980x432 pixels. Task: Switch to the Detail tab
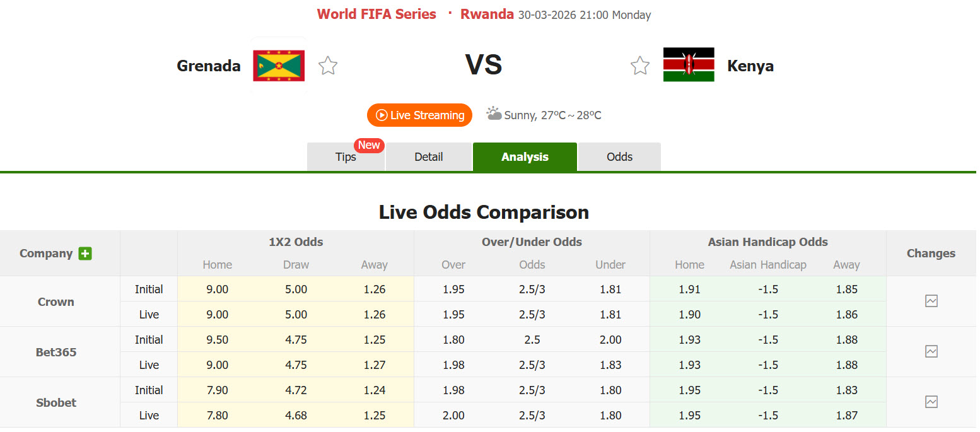point(429,156)
